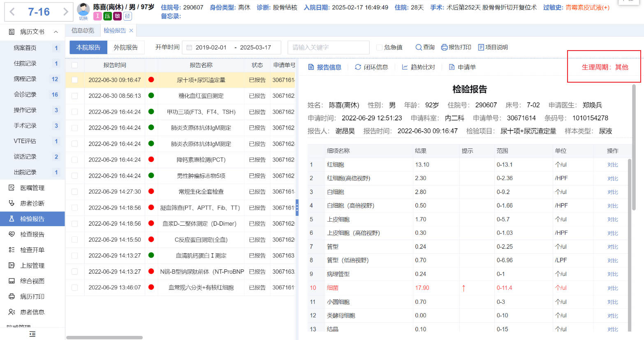Check the box for 糖化血红蛋白测定 row
The height and width of the screenshot is (340, 644).
tap(74, 96)
